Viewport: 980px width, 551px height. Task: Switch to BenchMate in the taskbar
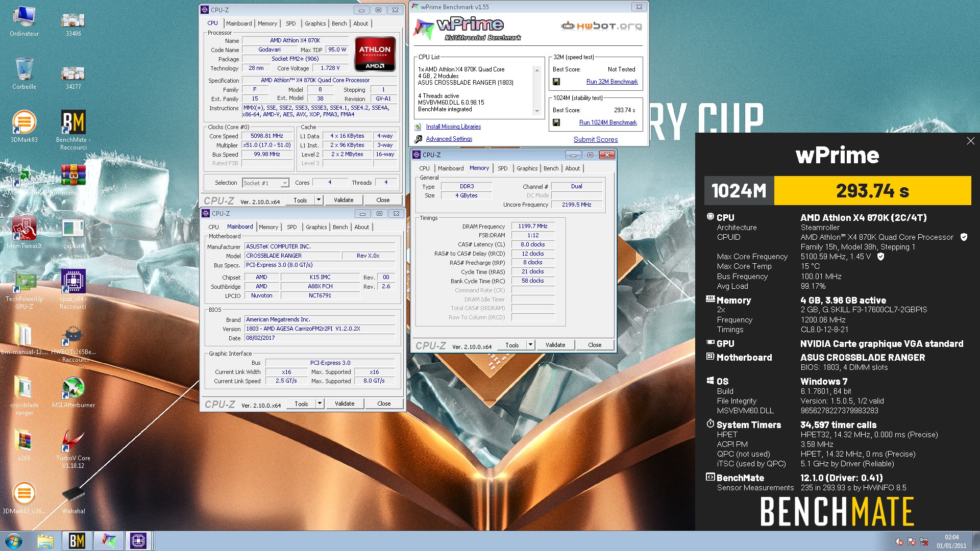pyautogui.click(x=77, y=541)
